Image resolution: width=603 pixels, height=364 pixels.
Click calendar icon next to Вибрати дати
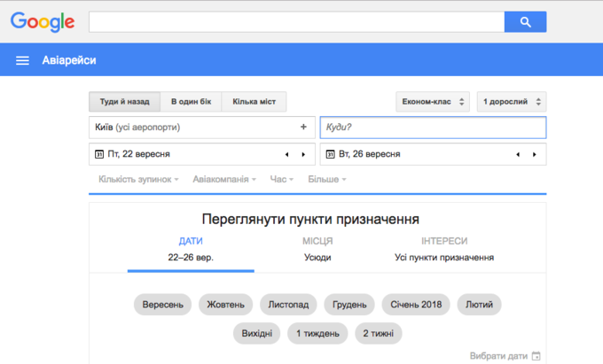tap(536, 356)
